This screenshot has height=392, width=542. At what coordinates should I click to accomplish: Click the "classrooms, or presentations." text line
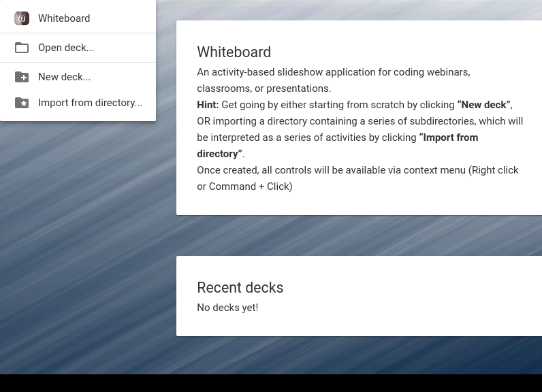pyautogui.click(x=264, y=88)
